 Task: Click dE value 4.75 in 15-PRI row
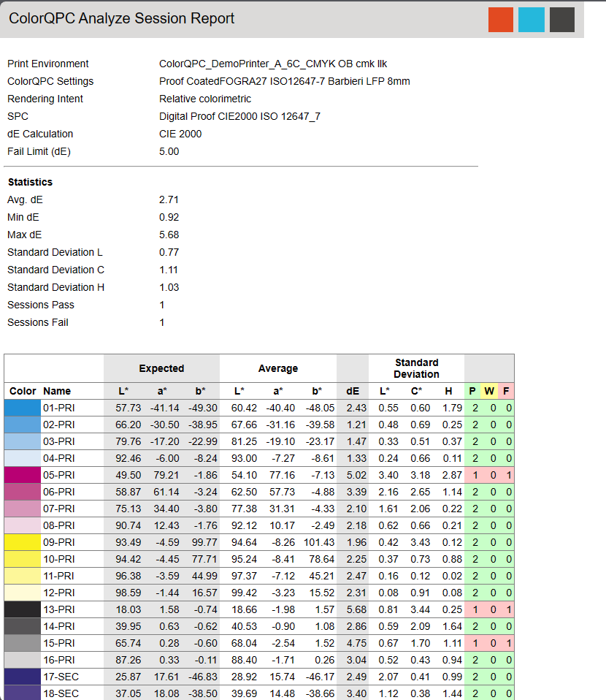tap(356, 643)
